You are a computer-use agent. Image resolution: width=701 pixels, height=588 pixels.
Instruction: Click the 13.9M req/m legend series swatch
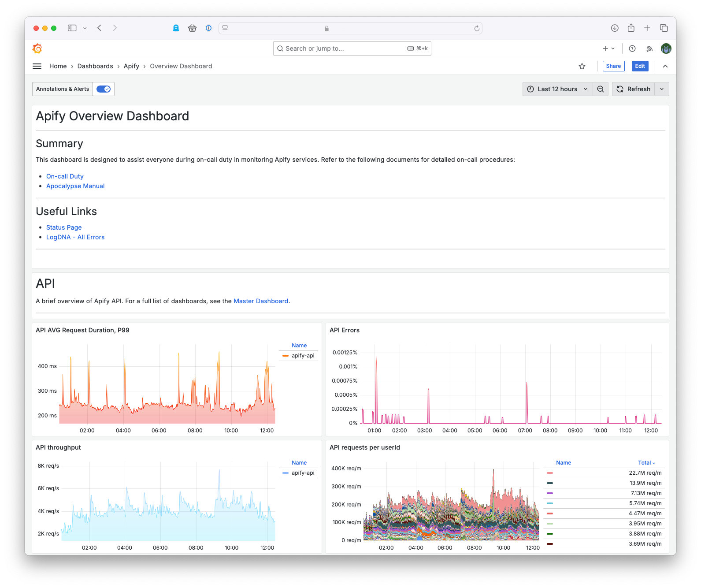tap(549, 483)
